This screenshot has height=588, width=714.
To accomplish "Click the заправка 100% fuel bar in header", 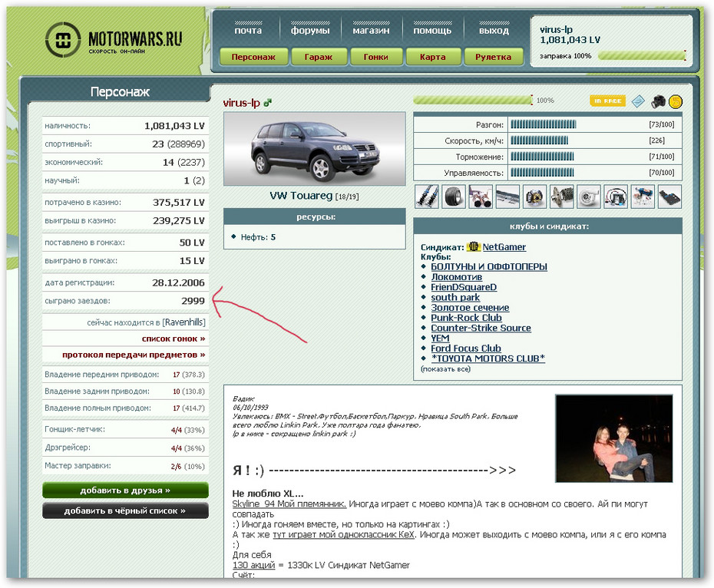I will coord(642,56).
